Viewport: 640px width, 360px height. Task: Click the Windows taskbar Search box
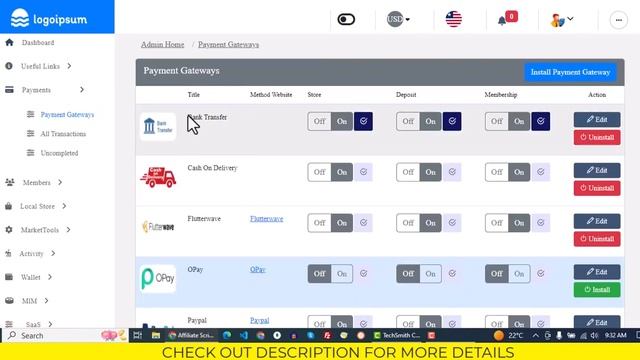pyautogui.click(x=65, y=335)
